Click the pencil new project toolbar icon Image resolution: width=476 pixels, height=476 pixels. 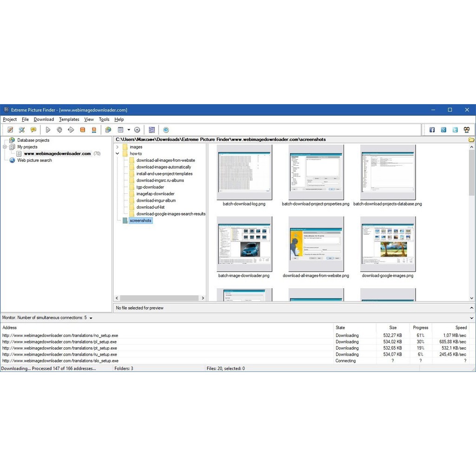[x=10, y=130]
